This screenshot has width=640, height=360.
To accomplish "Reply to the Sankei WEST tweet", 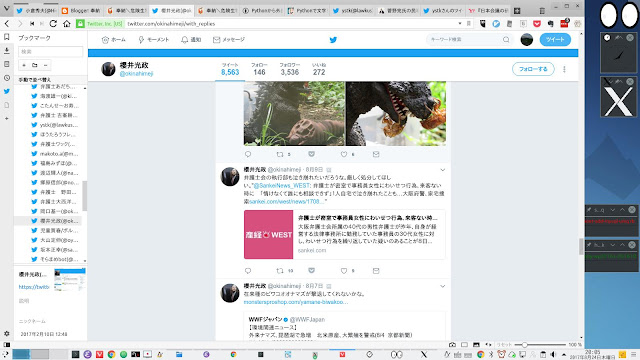I will coord(248,271).
